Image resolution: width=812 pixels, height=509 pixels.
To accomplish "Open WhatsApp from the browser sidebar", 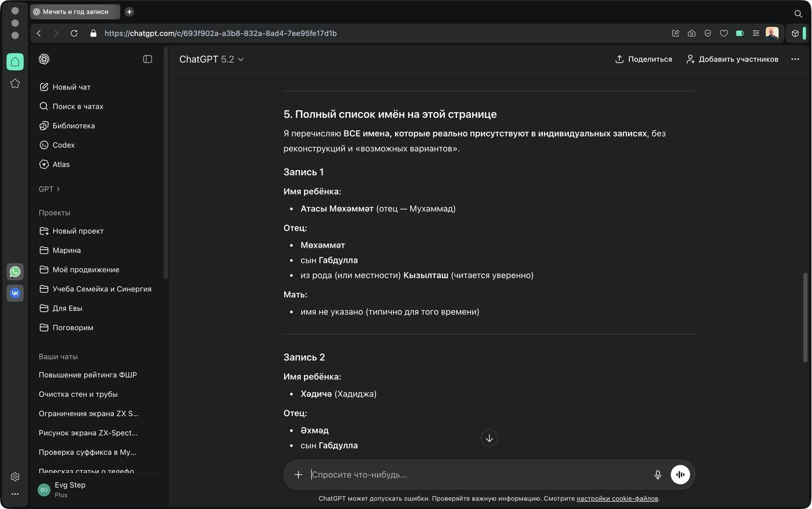I will click(x=15, y=272).
